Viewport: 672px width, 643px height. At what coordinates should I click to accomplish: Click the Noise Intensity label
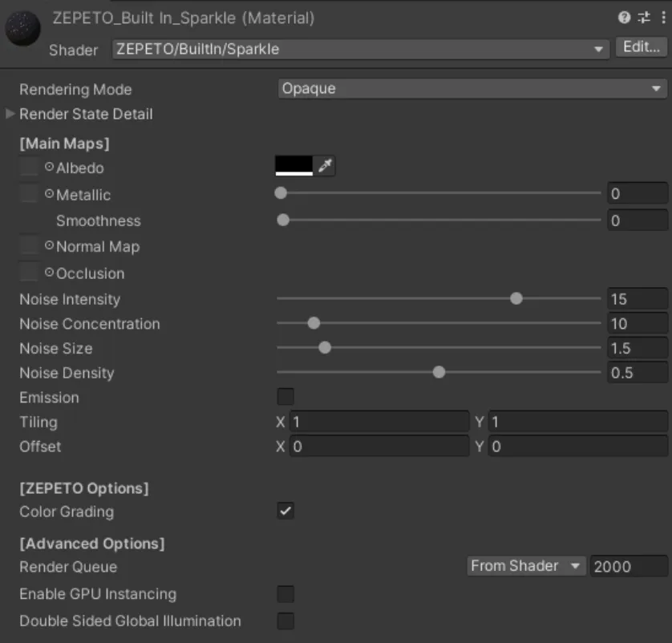pos(70,299)
